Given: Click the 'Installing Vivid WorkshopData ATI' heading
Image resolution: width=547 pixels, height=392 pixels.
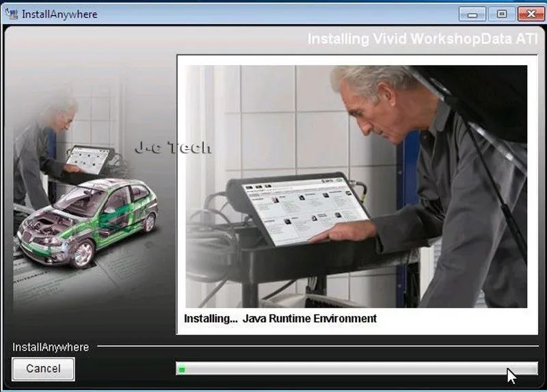Looking at the screenshot, I should [423, 39].
